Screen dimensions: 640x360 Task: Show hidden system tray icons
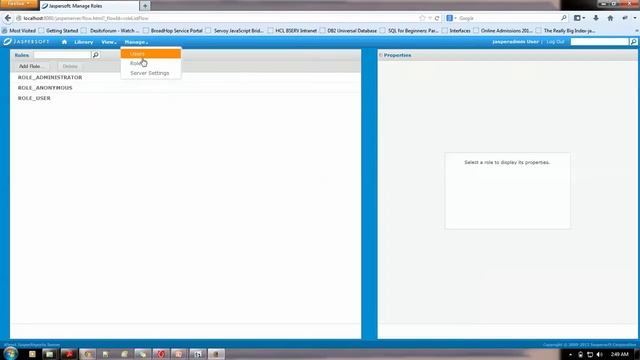coord(570,354)
